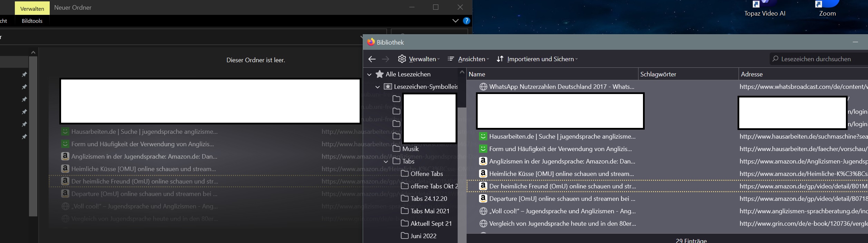Open the Offene Tabs folder
Image resolution: width=868 pixels, height=243 pixels.
[x=422, y=174]
